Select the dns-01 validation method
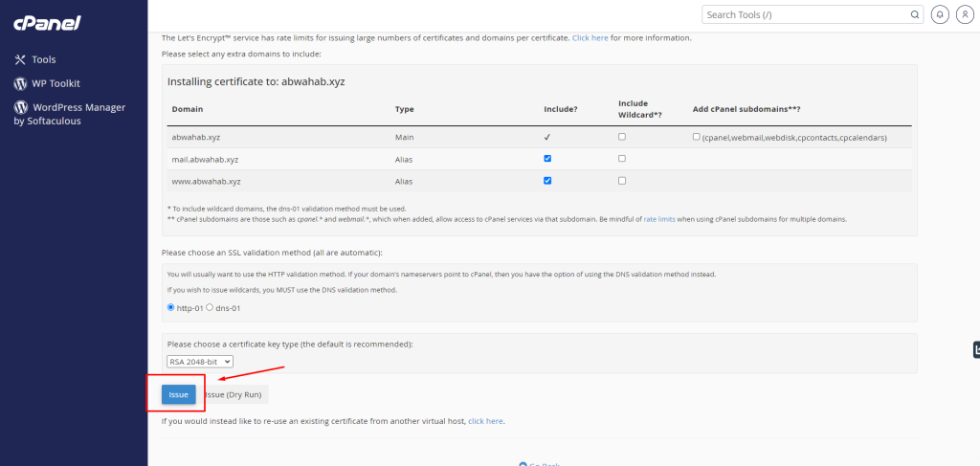This screenshot has width=980, height=466. [x=210, y=307]
